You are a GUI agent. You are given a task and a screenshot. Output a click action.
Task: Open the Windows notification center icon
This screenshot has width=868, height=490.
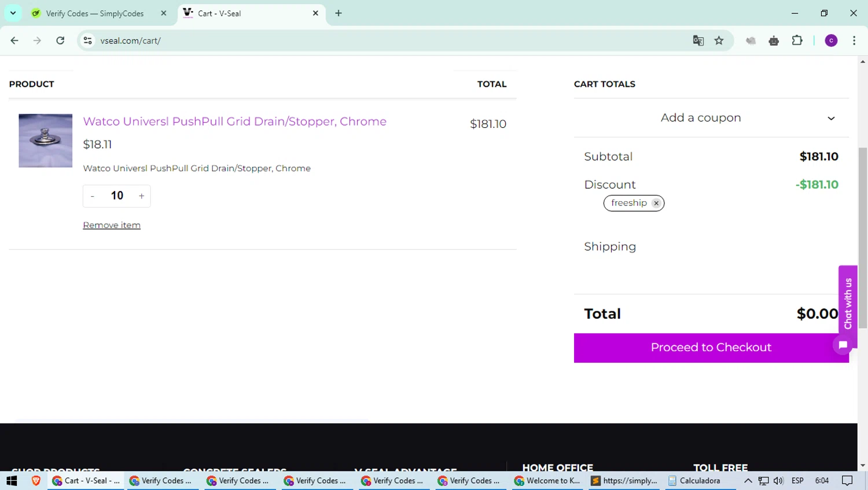click(x=847, y=481)
